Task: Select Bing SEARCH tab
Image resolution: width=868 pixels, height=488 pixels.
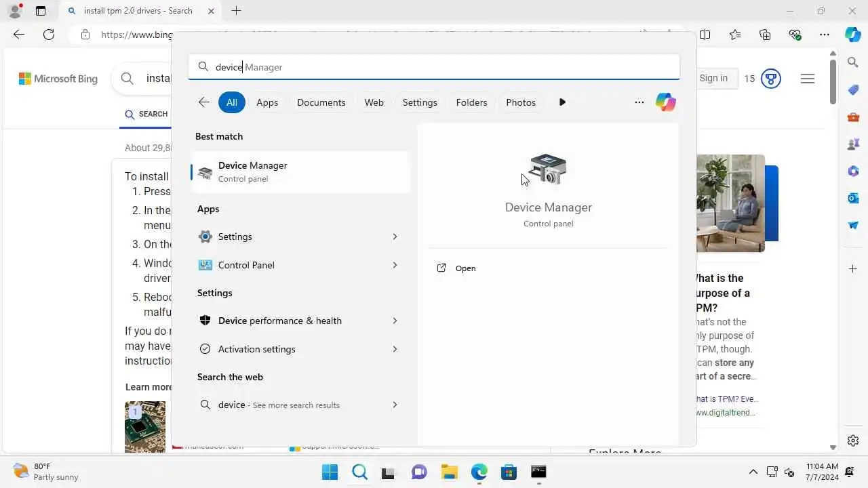Action: tap(146, 114)
